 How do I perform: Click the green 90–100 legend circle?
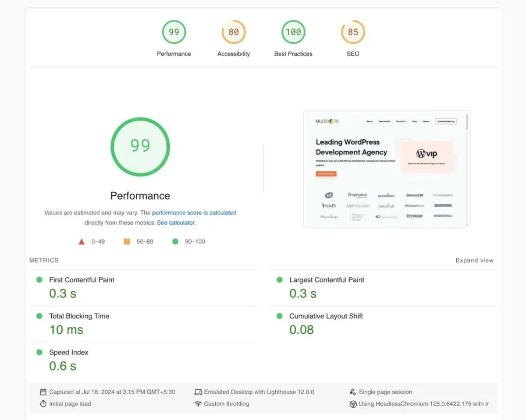[175, 241]
